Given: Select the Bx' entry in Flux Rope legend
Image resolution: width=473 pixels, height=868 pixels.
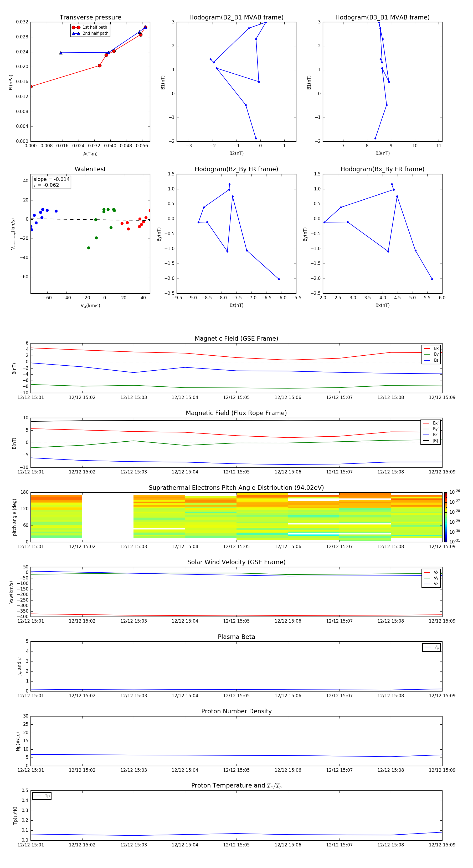Looking at the screenshot, I should pos(431,423).
